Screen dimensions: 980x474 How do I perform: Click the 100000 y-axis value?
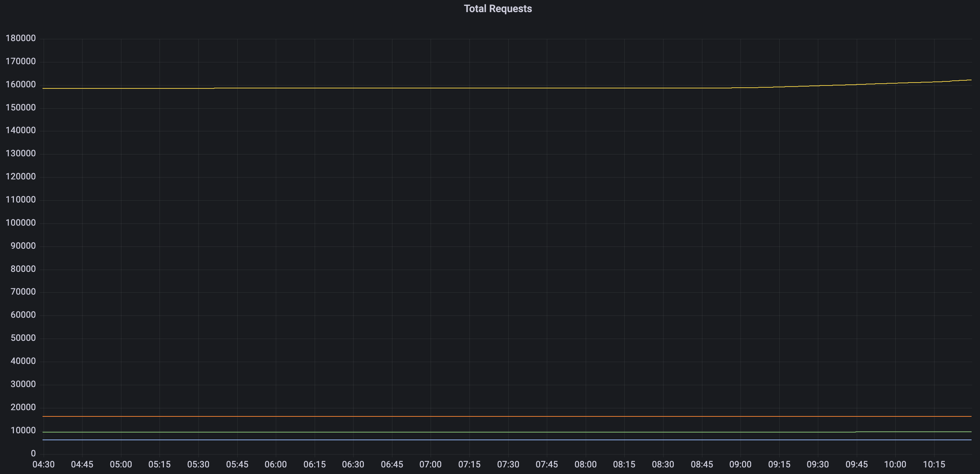click(21, 223)
